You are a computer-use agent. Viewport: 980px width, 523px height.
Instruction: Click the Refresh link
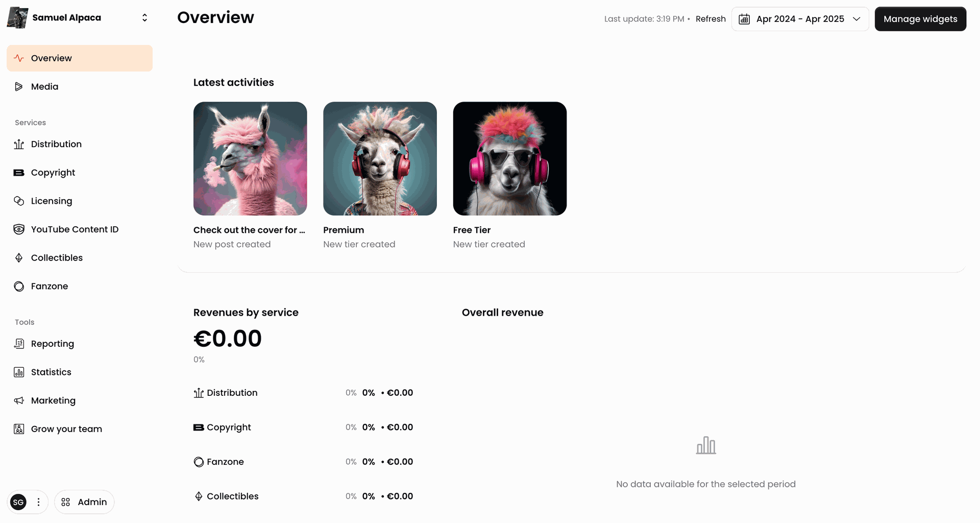[x=710, y=19]
